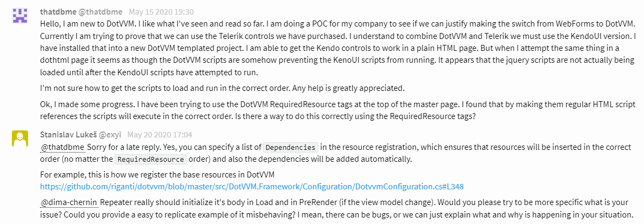
Task: Click the @thatdbme mention in Stanislav's reply
Action: [63, 147]
